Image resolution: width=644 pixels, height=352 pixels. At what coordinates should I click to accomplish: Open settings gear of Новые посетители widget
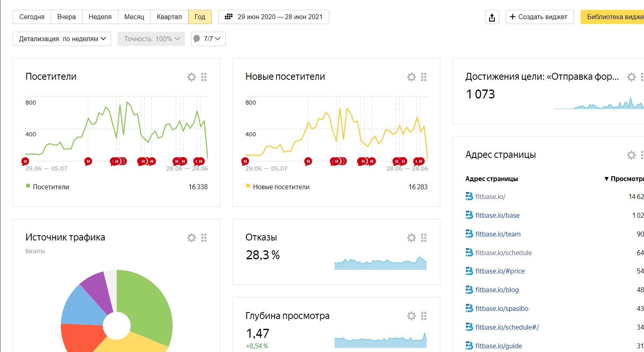411,77
